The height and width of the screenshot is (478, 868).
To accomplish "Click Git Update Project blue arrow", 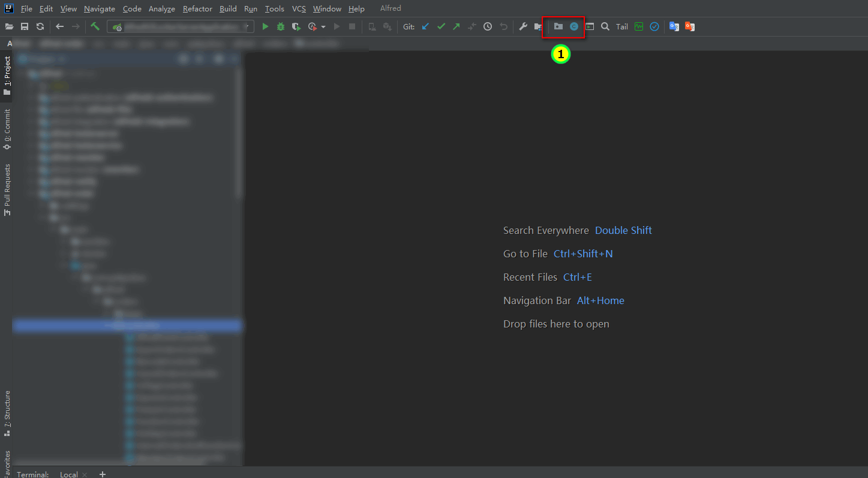I will click(x=425, y=26).
